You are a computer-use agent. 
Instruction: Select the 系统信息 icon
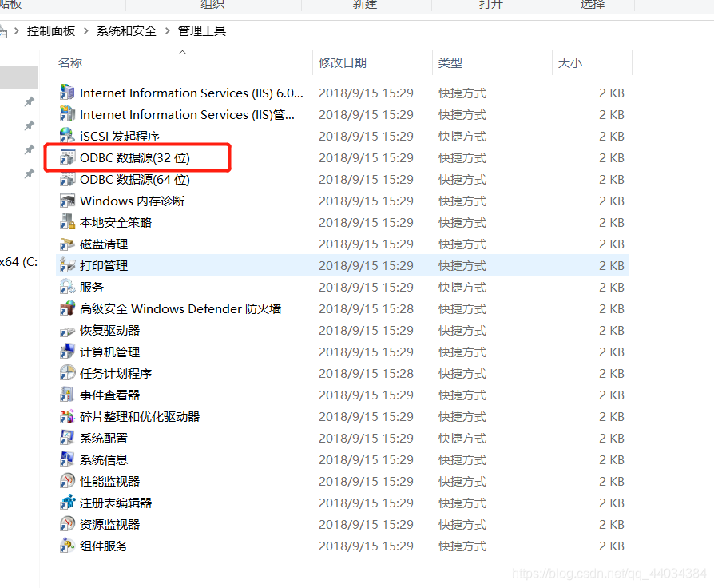coord(67,459)
